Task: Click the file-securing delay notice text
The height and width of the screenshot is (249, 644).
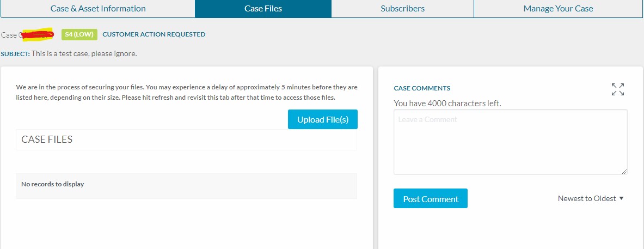Action: 186,92
